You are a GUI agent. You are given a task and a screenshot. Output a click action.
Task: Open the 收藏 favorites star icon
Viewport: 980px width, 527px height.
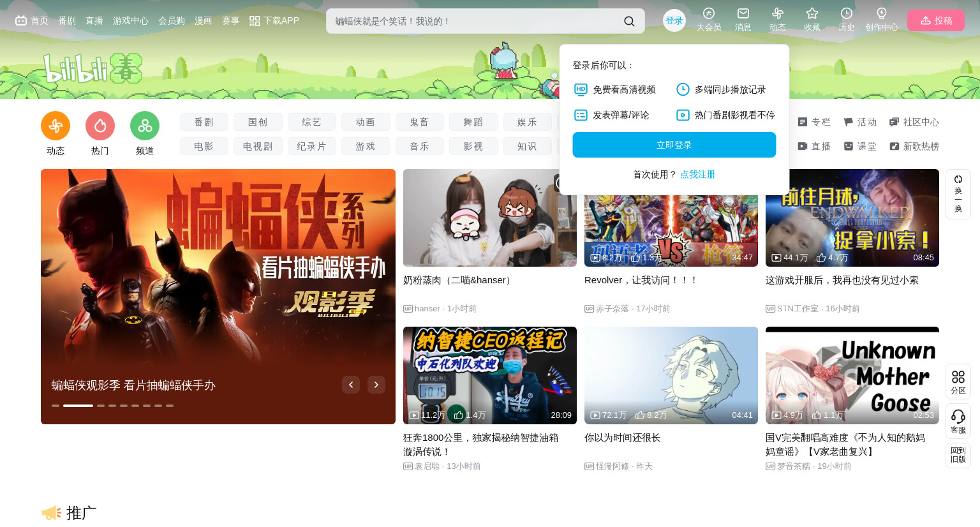(812, 19)
